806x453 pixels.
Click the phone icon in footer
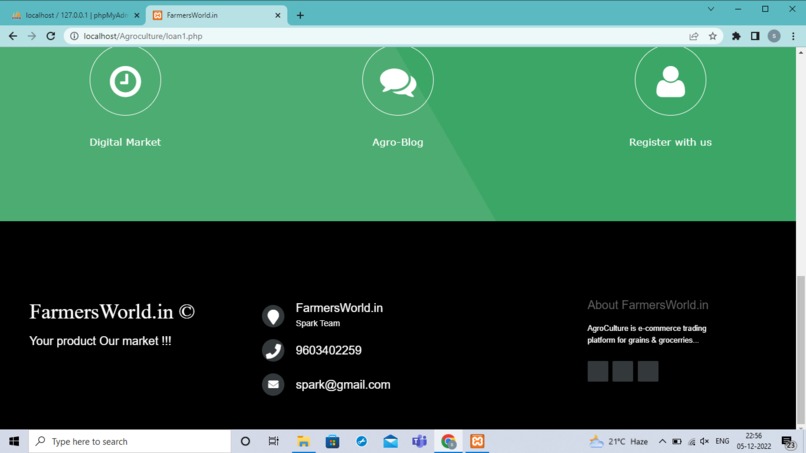point(273,350)
